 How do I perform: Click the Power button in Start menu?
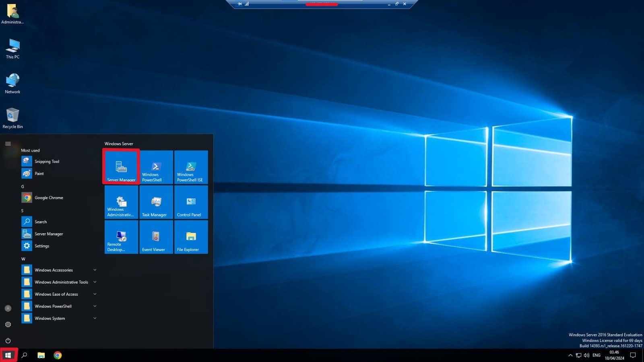(x=8, y=340)
